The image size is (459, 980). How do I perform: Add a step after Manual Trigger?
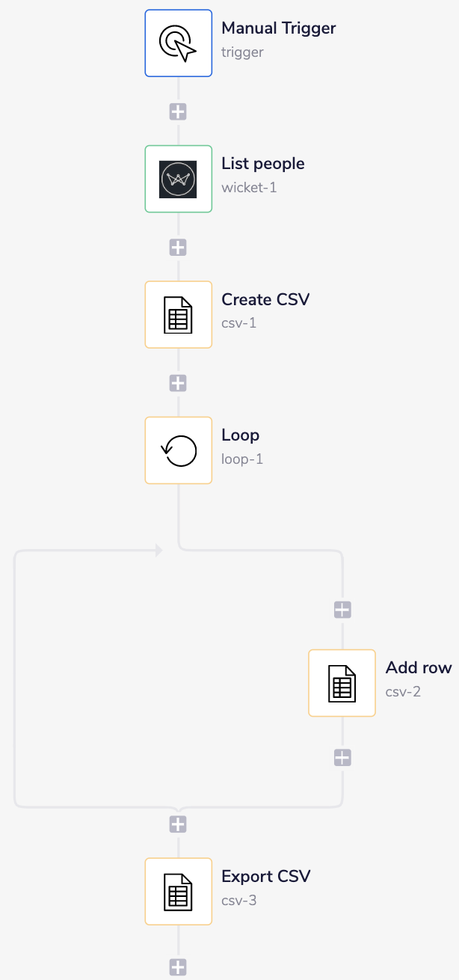178,111
